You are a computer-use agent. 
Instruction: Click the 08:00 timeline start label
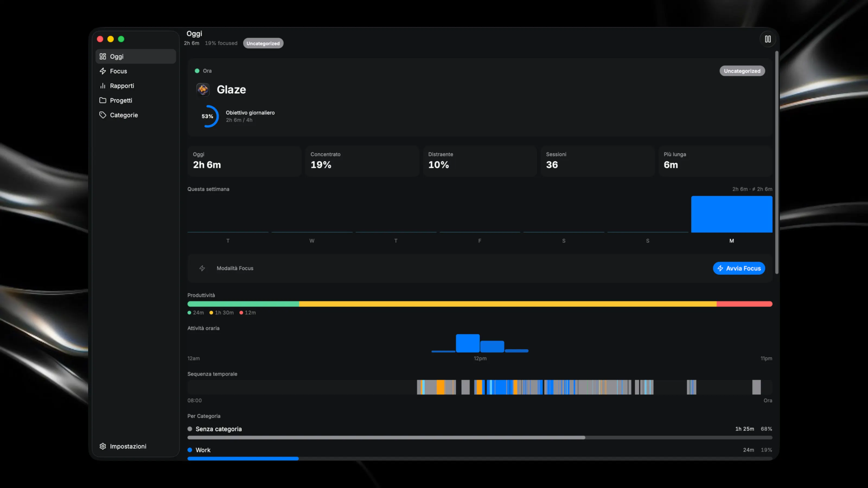pos(194,400)
